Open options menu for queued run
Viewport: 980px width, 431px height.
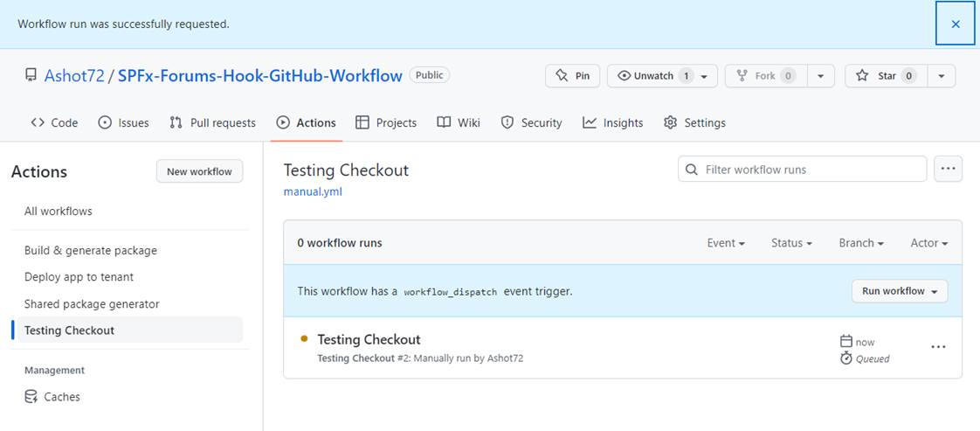tap(938, 347)
